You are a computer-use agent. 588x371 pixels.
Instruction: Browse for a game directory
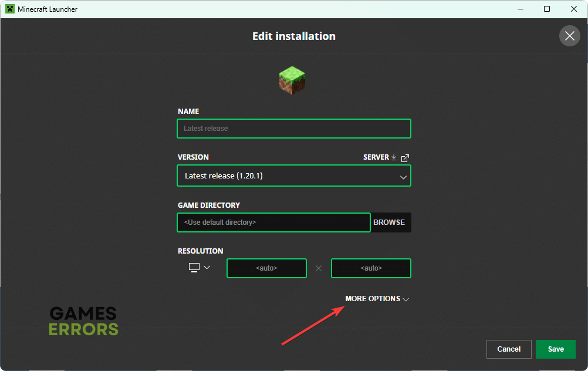tap(389, 222)
